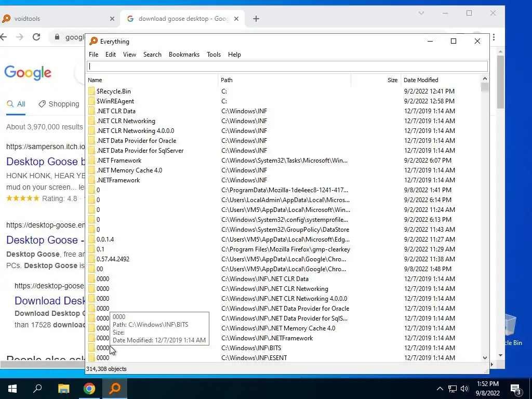This screenshot has width=532, height=399.
Task: Click the folder icon beside 0.57.44.2492
Action: coord(91,259)
